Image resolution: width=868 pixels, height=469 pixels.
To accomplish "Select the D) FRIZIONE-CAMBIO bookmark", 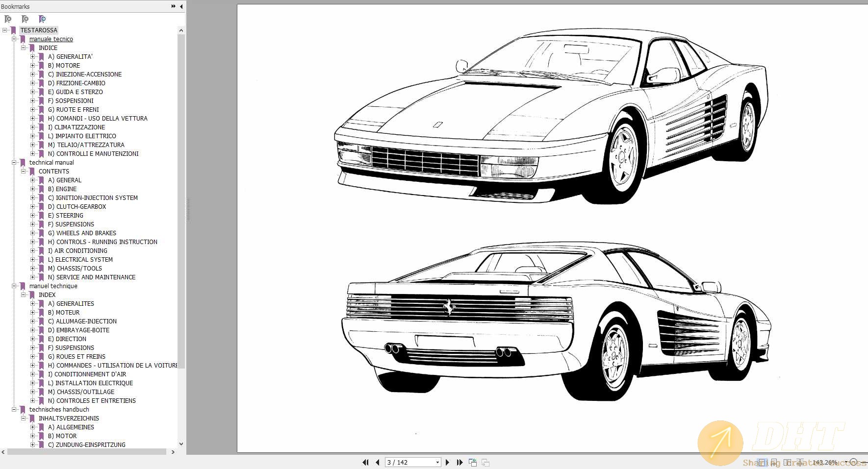I will 77,83.
